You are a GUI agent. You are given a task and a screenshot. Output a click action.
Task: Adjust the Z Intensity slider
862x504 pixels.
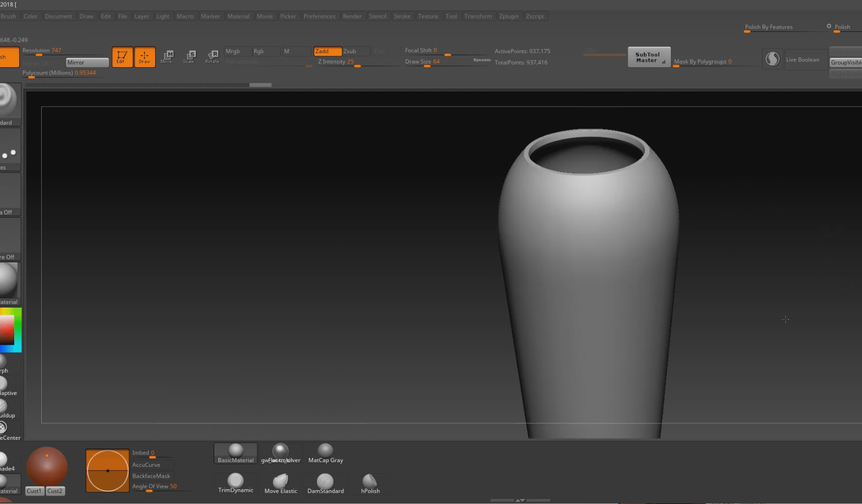[x=359, y=62]
